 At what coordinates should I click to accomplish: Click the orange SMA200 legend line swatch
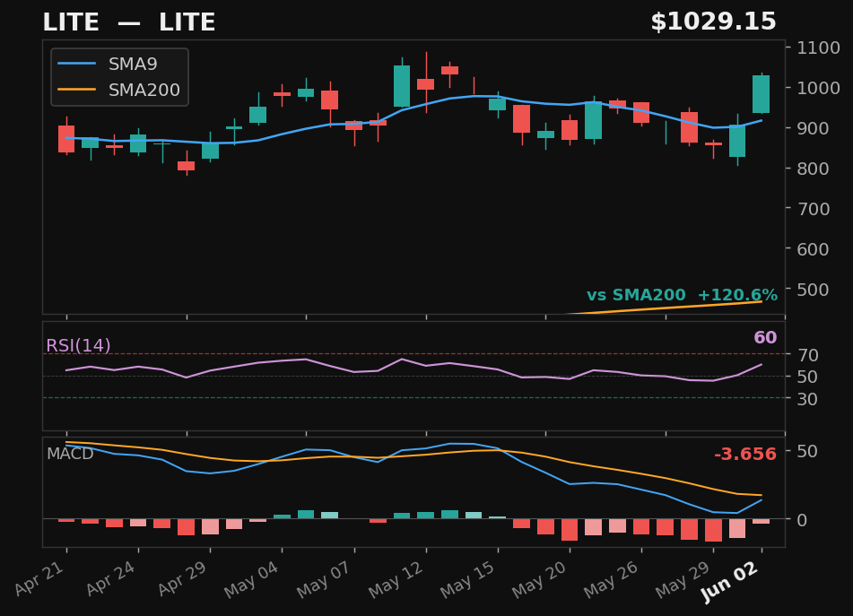pyautogui.click(x=77, y=90)
